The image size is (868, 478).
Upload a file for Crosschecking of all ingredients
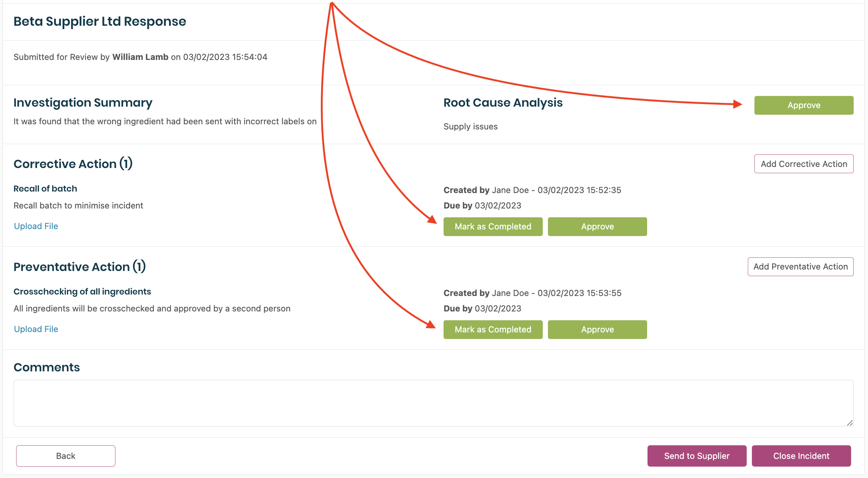(36, 329)
